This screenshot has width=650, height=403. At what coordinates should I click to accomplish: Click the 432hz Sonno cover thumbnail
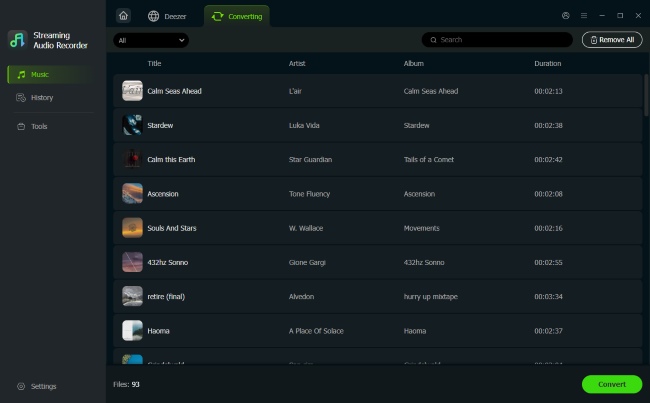point(132,262)
